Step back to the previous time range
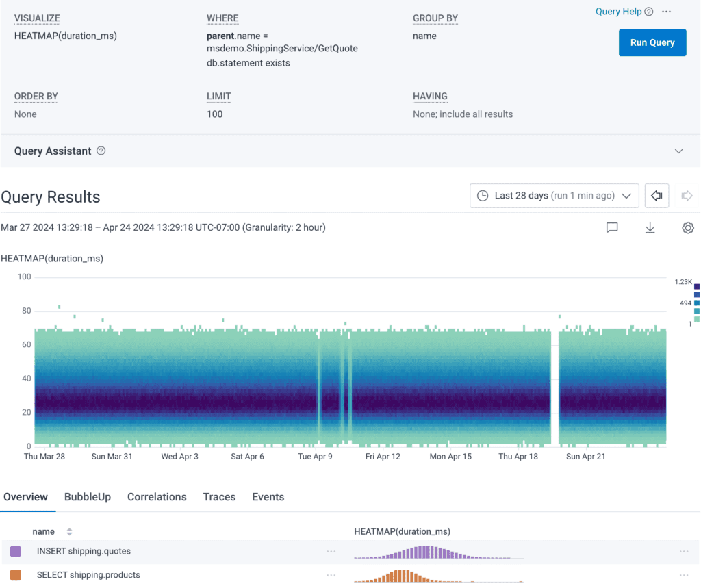 point(657,196)
